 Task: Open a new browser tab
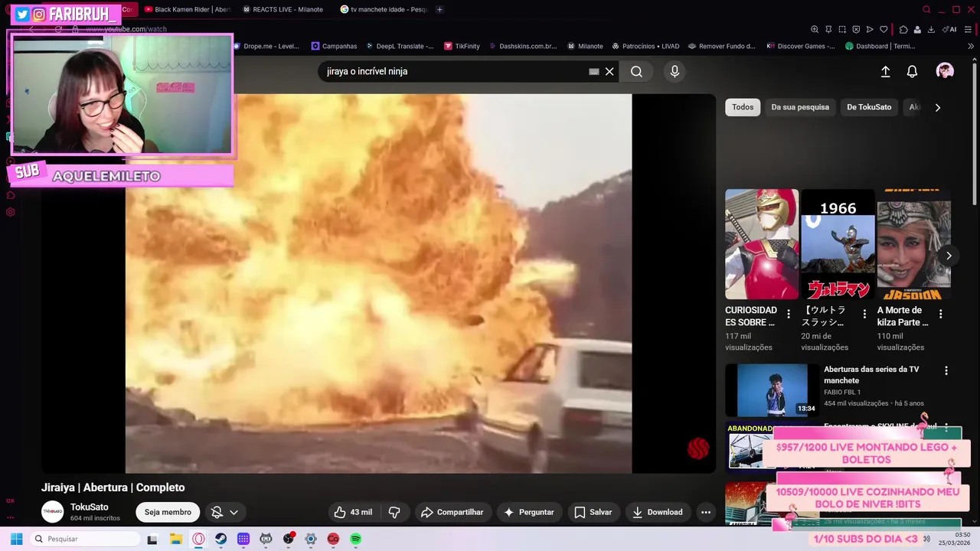tap(439, 9)
